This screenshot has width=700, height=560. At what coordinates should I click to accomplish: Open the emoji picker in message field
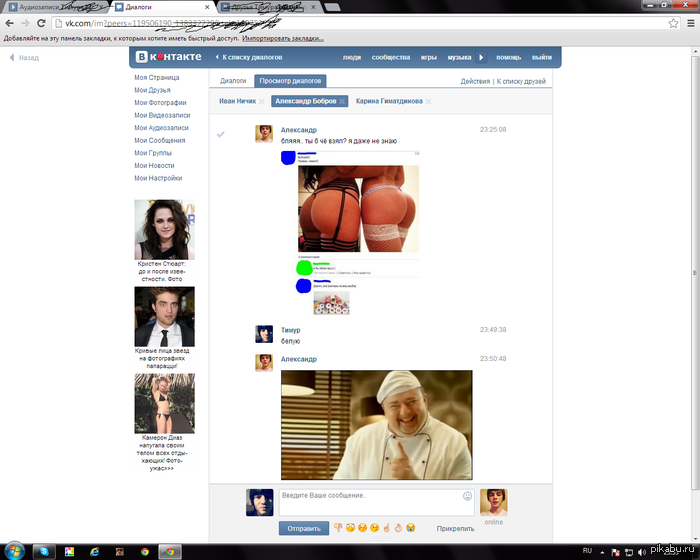pos(467,495)
